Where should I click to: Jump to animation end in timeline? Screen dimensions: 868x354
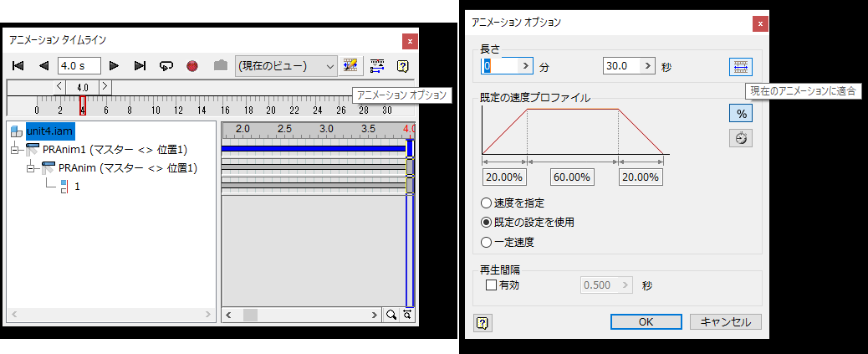tap(140, 66)
